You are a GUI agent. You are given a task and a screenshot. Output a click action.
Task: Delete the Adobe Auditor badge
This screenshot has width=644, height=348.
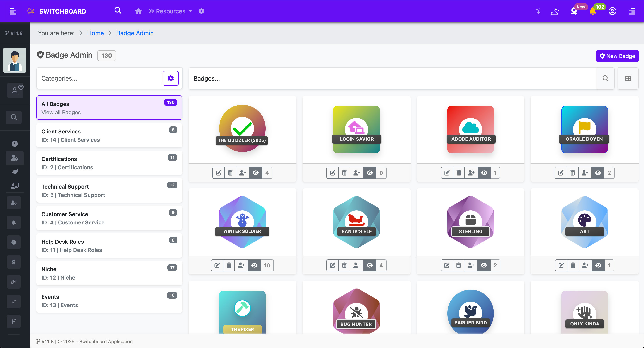click(x=459, y=173)
